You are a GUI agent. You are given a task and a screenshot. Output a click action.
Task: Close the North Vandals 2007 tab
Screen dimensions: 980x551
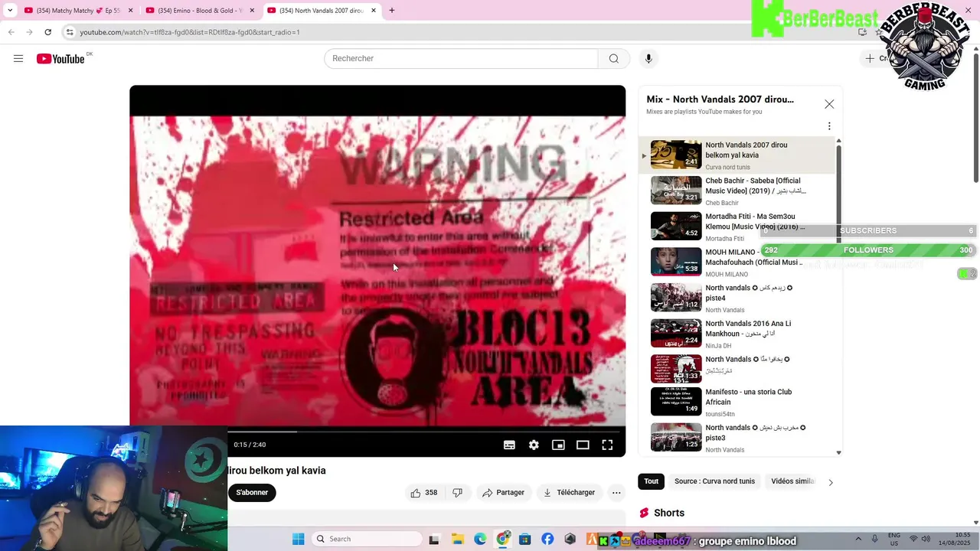pos(374,11)
